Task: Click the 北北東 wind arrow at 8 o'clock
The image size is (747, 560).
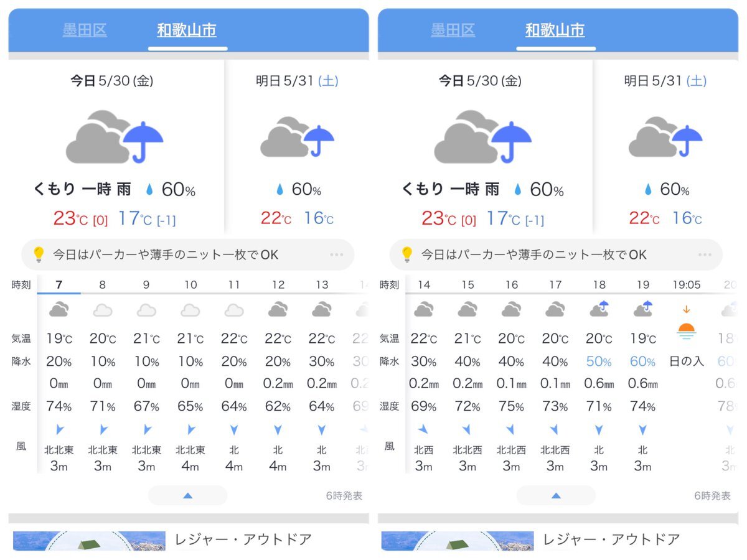Action: [x=103, y=429]
